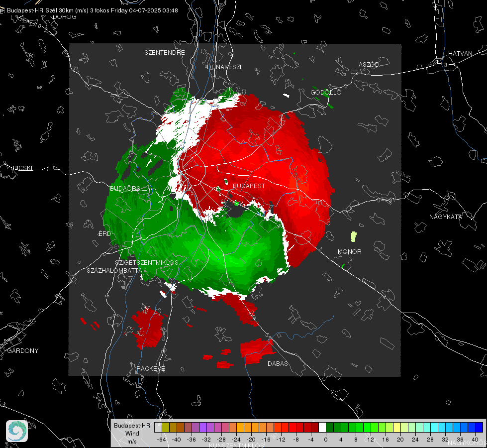Click the 20 value on the legend scale
Viewport: 487px width, 448px height.
point(400,440)
